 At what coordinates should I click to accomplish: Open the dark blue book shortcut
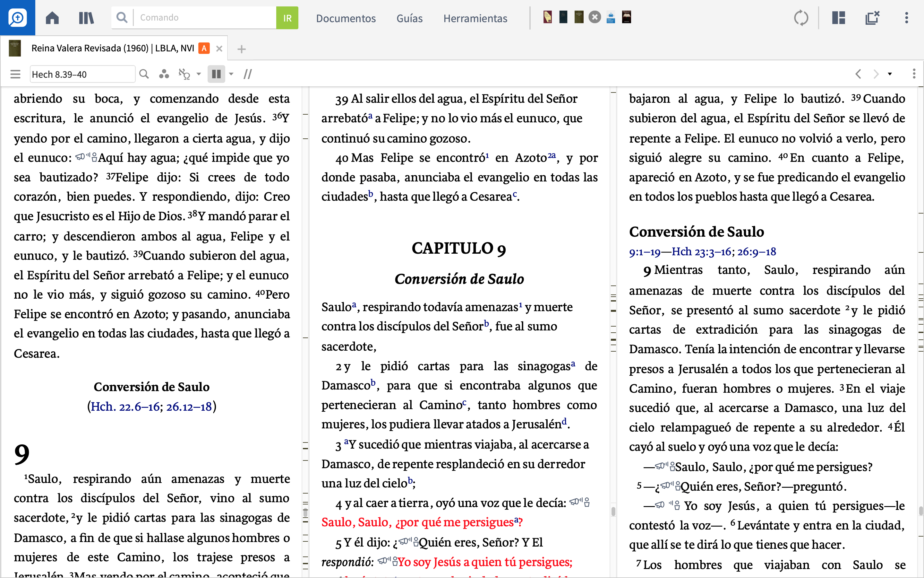563,17
